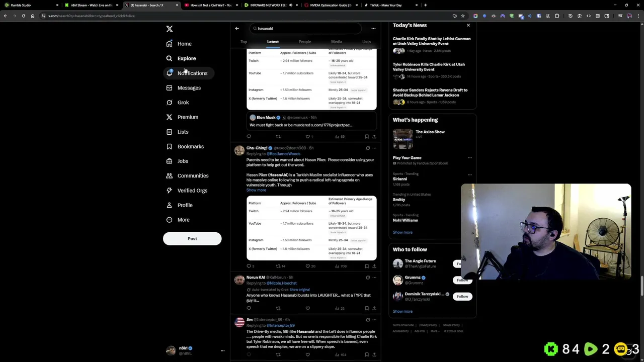Go back with the arrow beside search

click(x=237, y=29)
